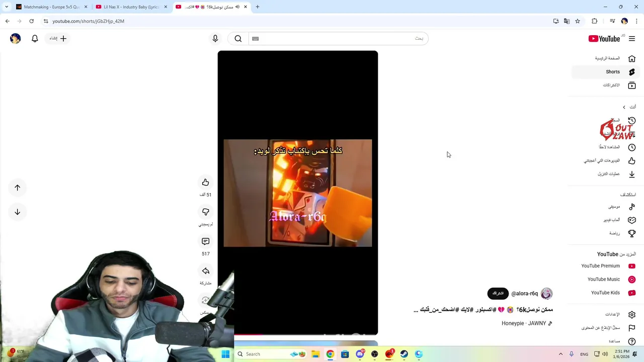Go back in browser history
The image size is (644, 362).
click(x=7, y=21)
